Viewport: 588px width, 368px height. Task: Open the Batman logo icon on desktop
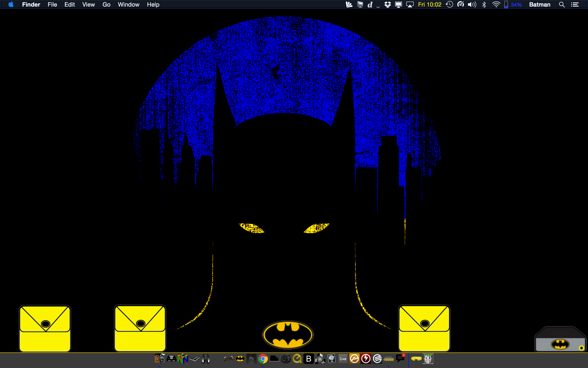click(288, 335)
